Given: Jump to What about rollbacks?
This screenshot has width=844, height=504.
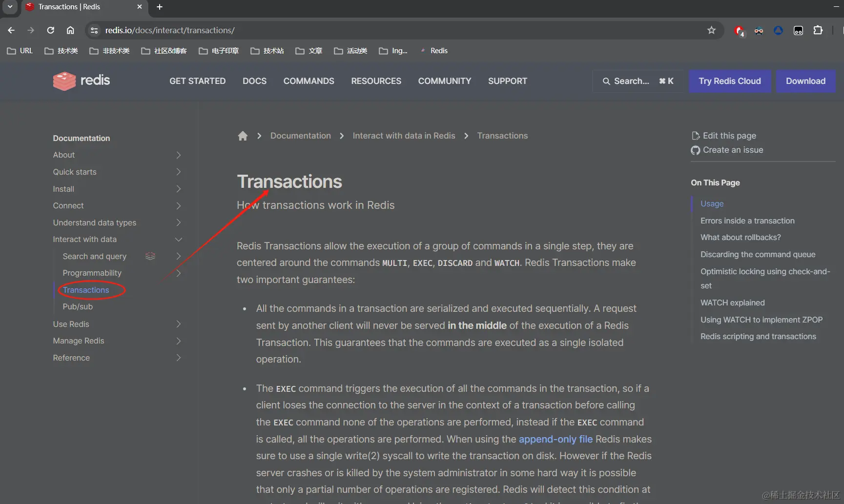Looking at the screenshot, I should (x=741, y=237).
